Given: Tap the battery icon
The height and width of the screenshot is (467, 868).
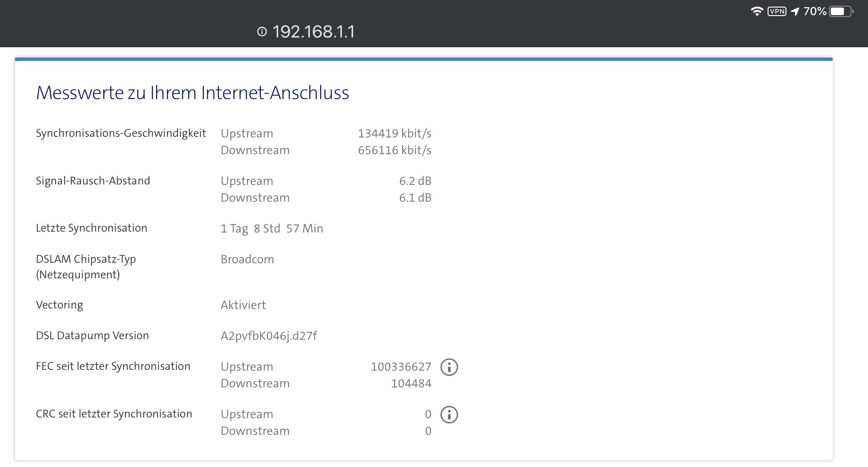Looking at the screenshot, I should point(841,11).
